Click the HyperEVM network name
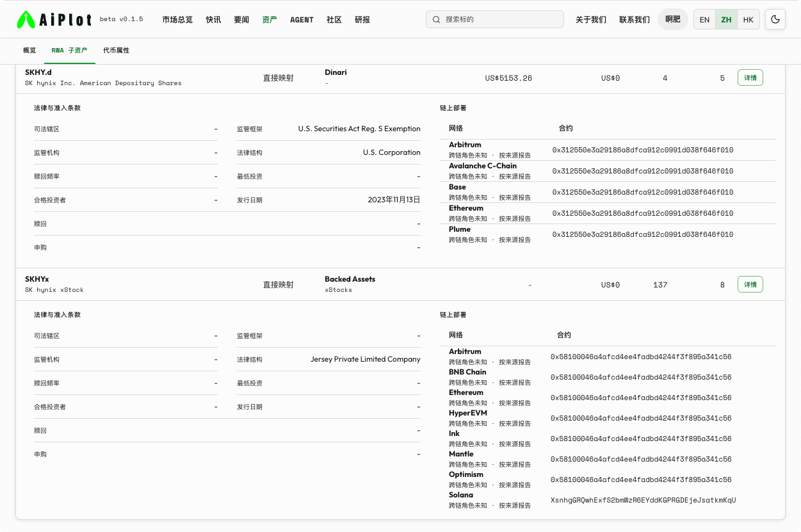This screenshot has height=532, width=801. point(468,413)
